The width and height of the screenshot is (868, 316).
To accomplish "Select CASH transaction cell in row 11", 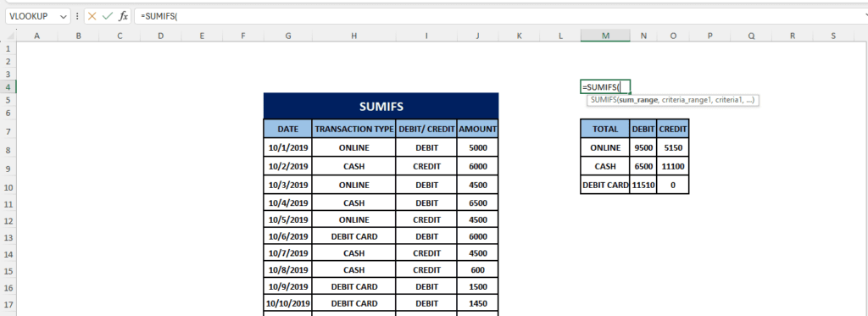I will click(353, 203).
